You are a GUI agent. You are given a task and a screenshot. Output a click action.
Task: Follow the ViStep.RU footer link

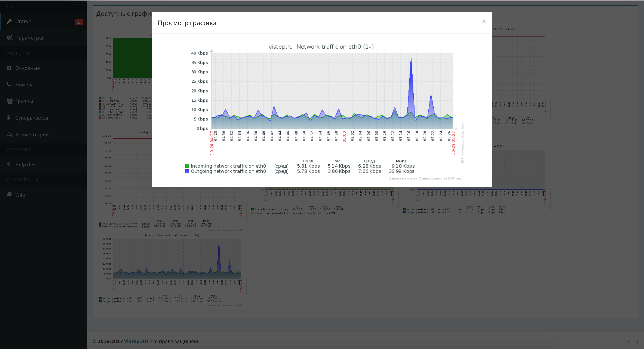pyautogui.click(x=136, y=341)
